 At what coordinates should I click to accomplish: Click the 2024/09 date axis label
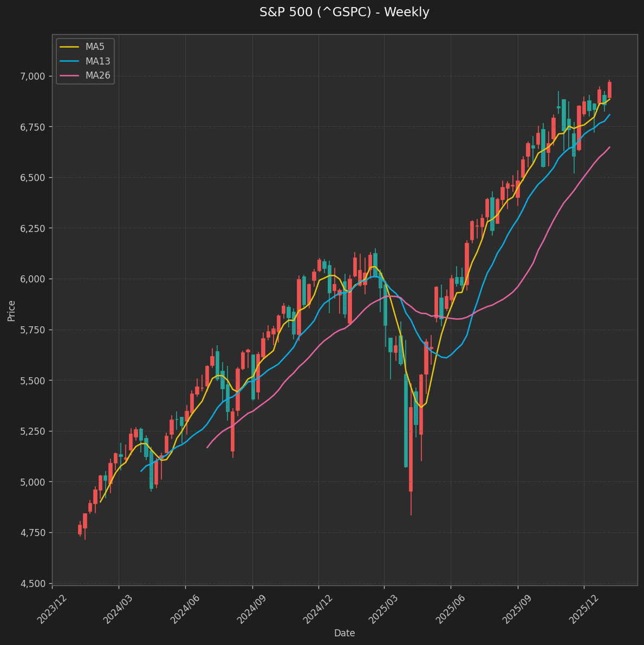pos(252,609)
